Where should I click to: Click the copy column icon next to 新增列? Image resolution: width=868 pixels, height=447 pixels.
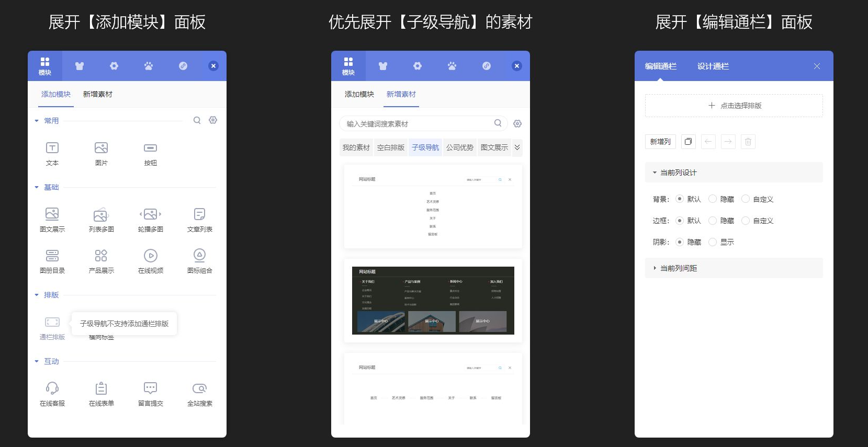pos(689,142)
